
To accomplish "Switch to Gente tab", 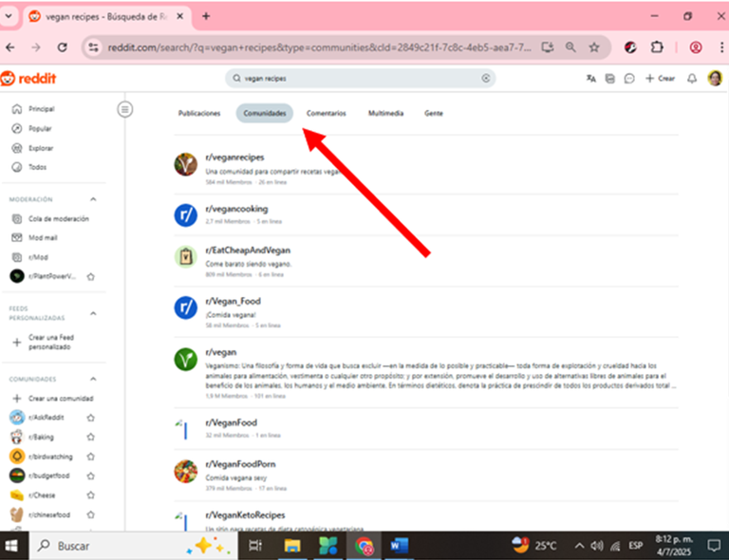I will pyautogui.click(x=433, y=113).
